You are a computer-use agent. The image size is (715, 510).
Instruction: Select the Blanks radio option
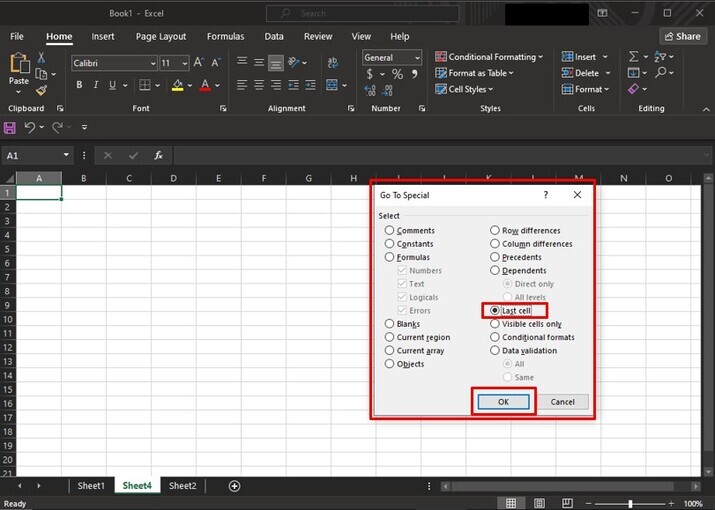[x=390, y=324]
